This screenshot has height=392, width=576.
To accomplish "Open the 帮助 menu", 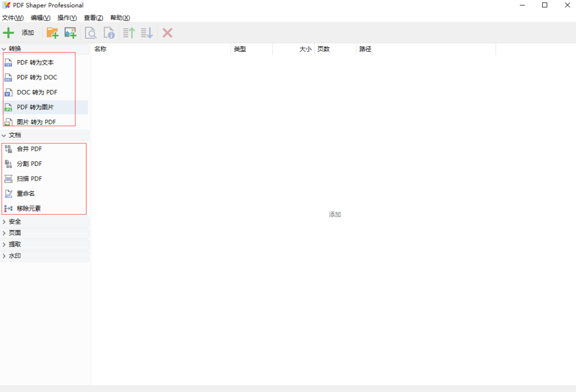I will 119,17.
